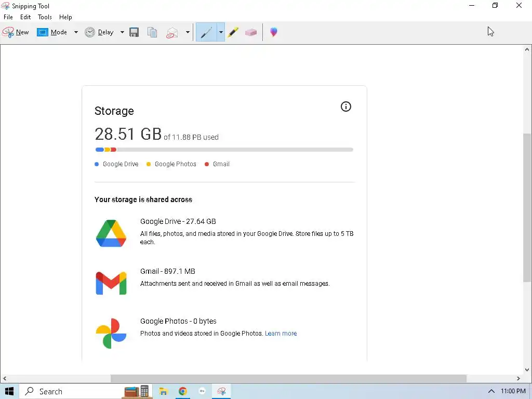
Task: Click the vertical scrollbar thumb
Action: point(527,207)
